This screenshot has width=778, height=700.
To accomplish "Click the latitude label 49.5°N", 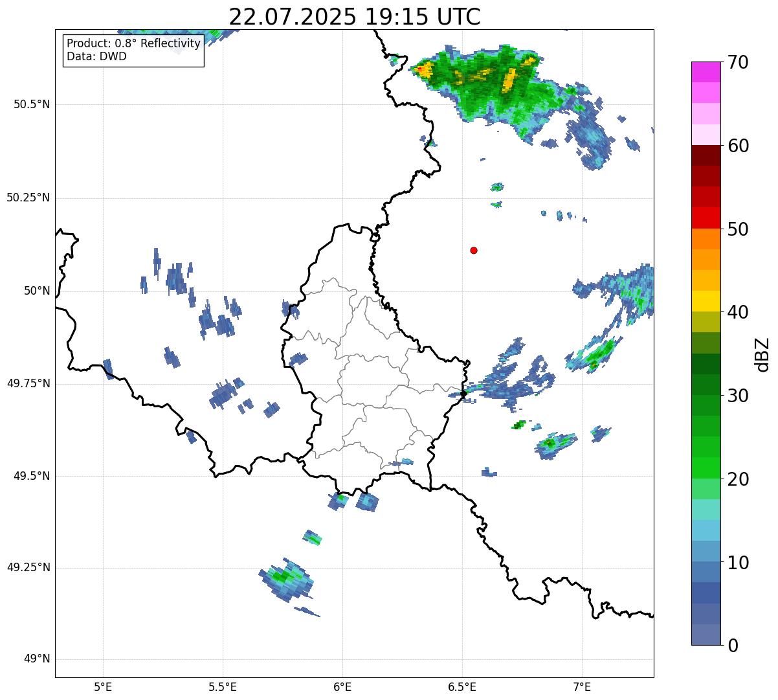I will [x=32, y=476].
